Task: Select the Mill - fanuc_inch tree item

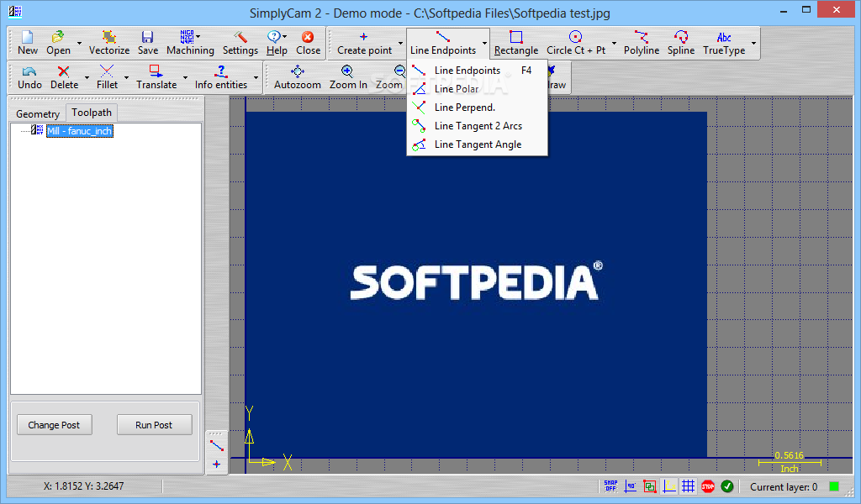Action: (x=80, y=131)
